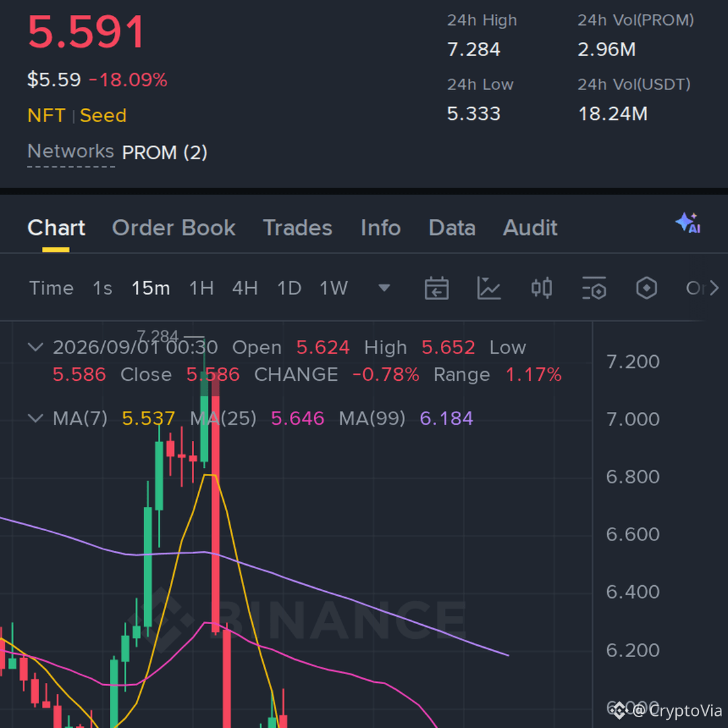The height and width of the screenshot is (728, 728).
Task: Open the Order Book tab
Action: [174, 228]
